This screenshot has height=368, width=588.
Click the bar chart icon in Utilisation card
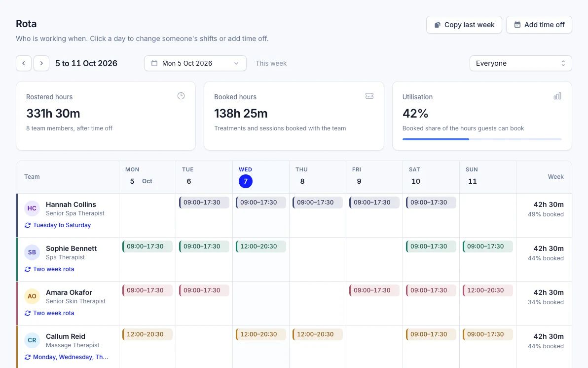(557, 96)
